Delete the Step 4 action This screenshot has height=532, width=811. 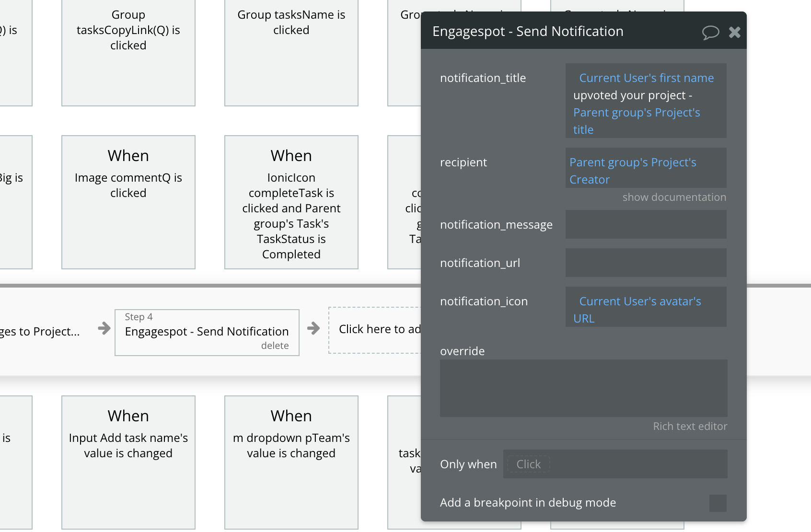[x=275, y=346]
